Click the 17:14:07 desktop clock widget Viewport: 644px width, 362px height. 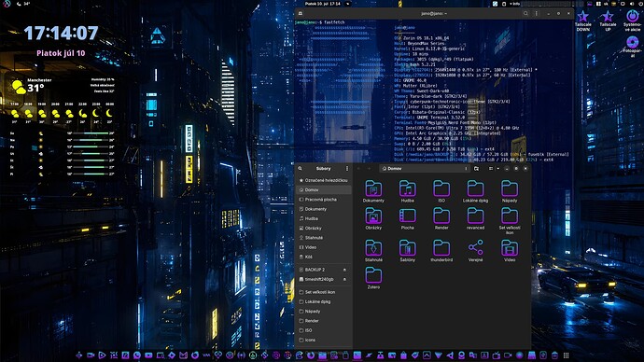coord(61,33)
